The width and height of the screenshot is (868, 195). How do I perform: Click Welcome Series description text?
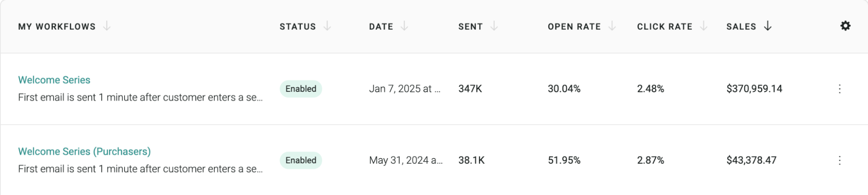coord(140,97)
